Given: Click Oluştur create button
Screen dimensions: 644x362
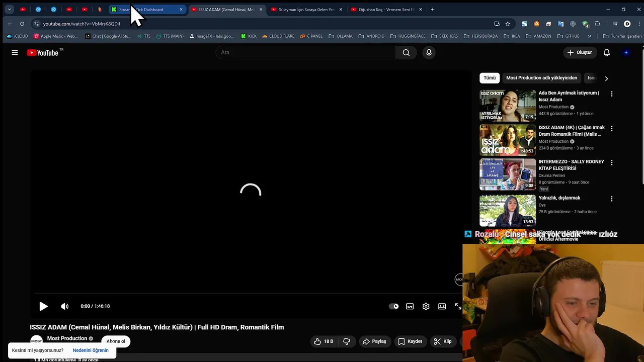Looking at the screenshot, I should pyautogui.click(x=580, y=52).
